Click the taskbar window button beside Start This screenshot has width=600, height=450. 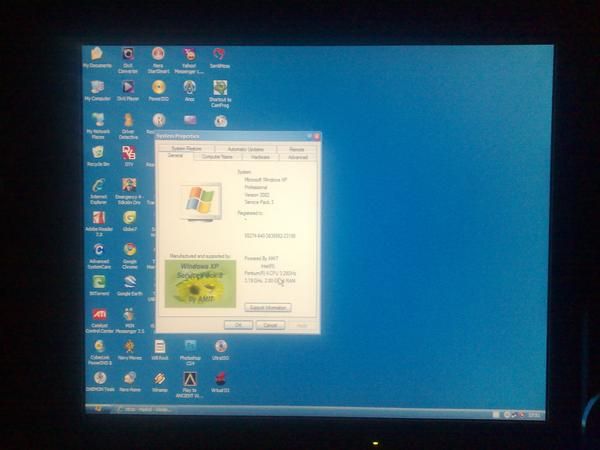[146, 409]
